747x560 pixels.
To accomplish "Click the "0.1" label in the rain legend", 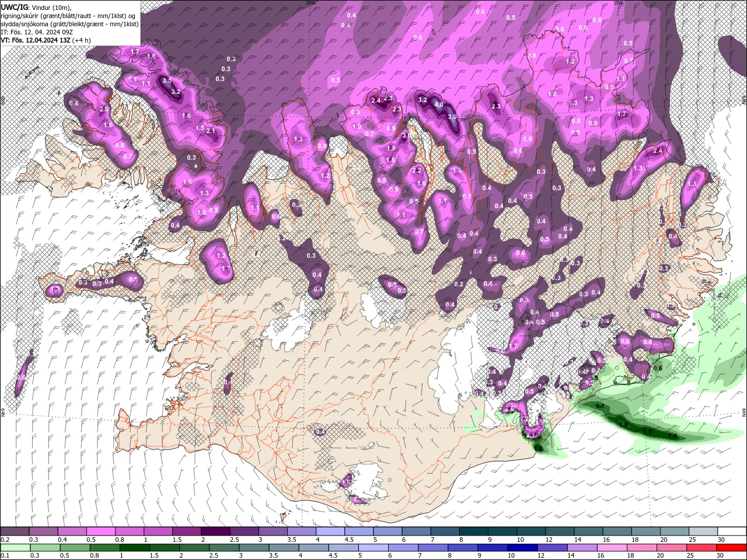I will click(x=5, y=556).
